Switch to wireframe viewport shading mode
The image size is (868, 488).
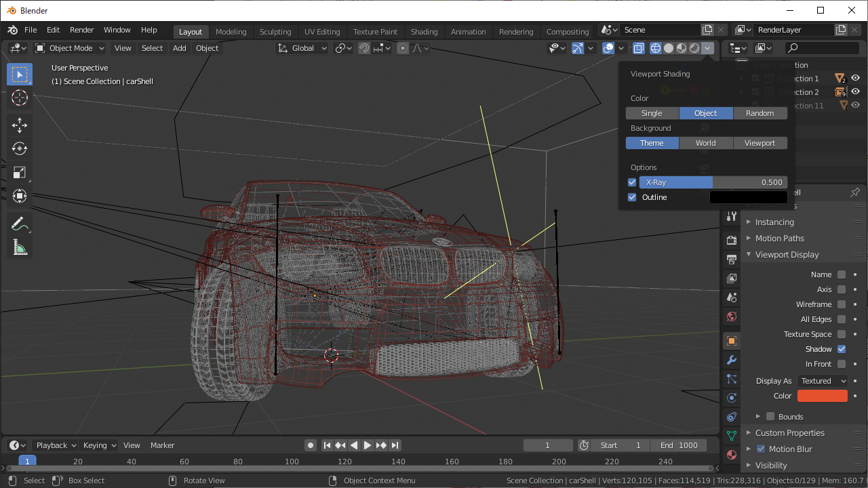(x=655, y=48)
